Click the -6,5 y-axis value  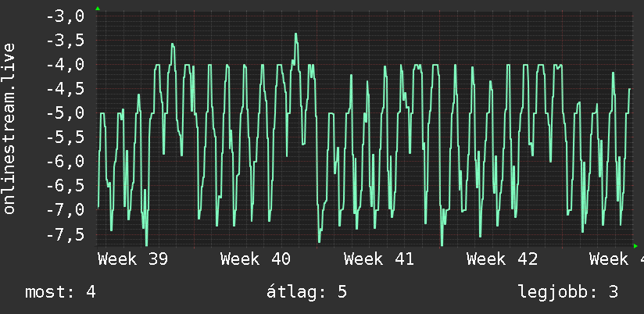pos(66,186)
